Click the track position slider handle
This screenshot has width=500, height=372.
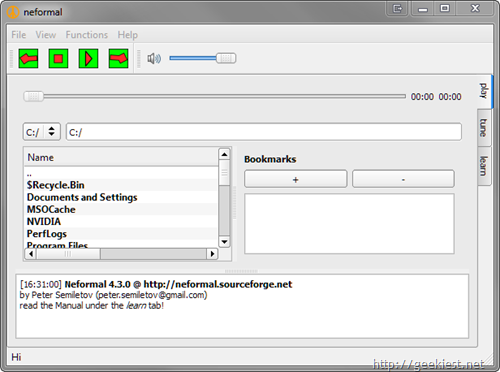[33, 97]
